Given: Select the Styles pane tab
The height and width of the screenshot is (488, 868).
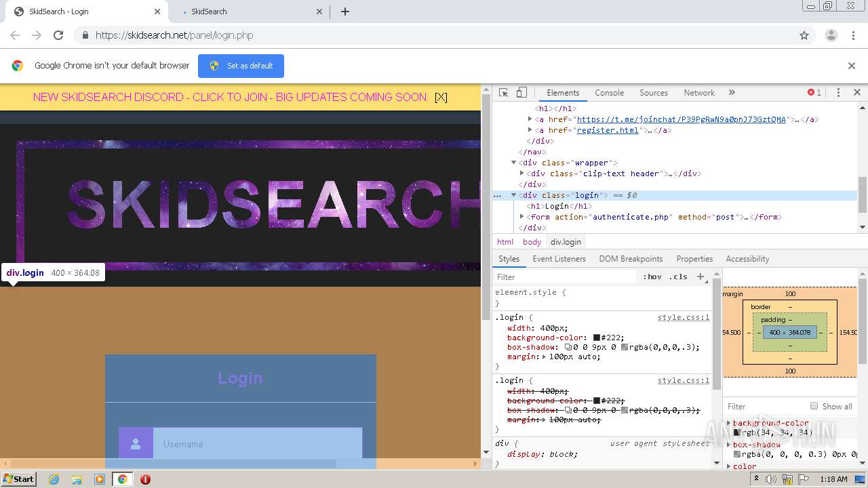Looking at the screenshot, I should pos(509,259).
